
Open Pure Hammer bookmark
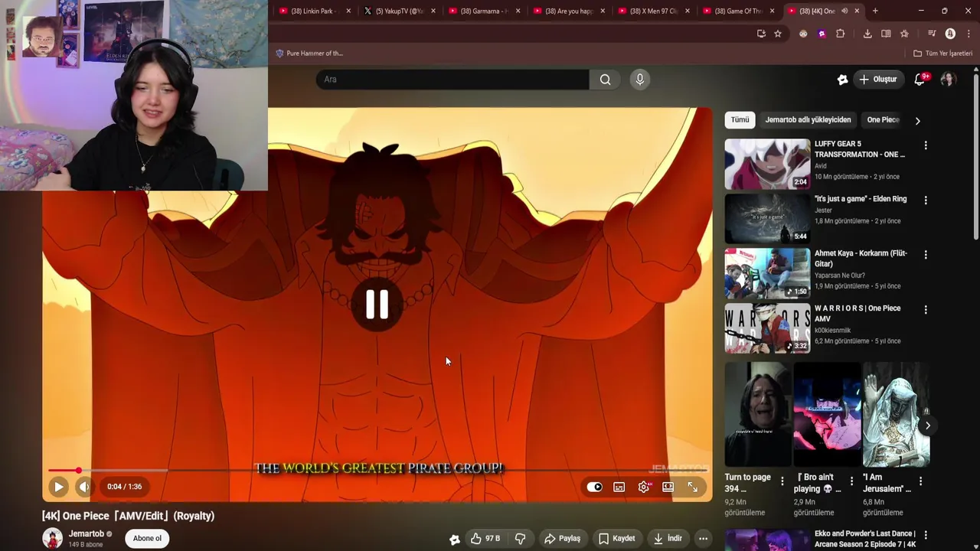pyautogui.click(x=309, y=54)
